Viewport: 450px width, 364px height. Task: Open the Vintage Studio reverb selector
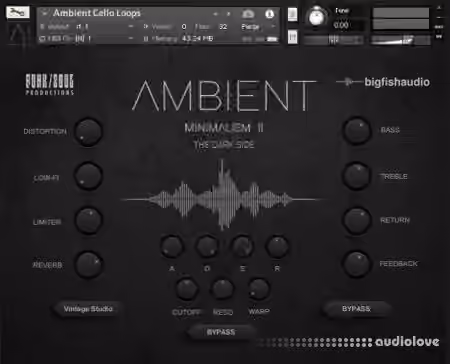[x=88, y=309]
